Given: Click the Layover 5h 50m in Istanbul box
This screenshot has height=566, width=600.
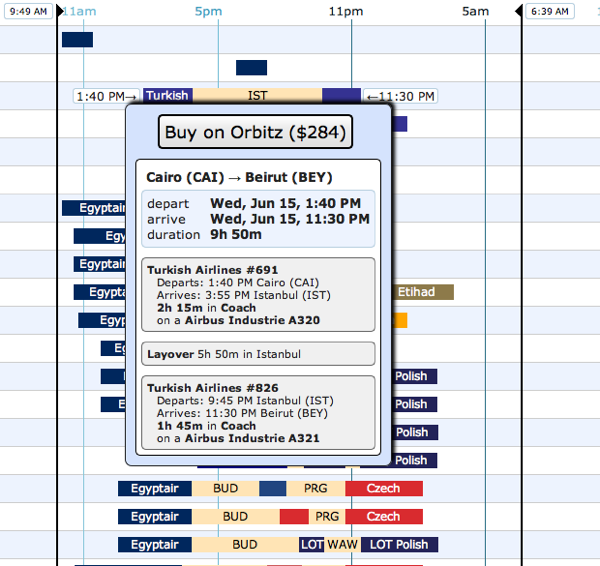Looking at the screenshot, I should 258,354.
